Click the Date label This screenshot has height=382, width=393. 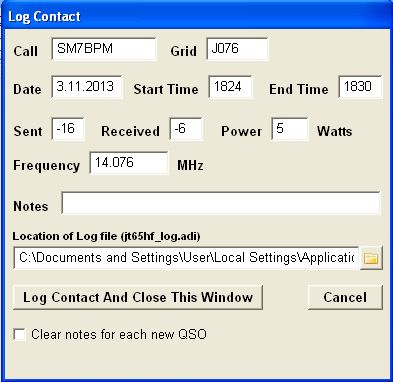pyautogui.click(x=27, y=89)
